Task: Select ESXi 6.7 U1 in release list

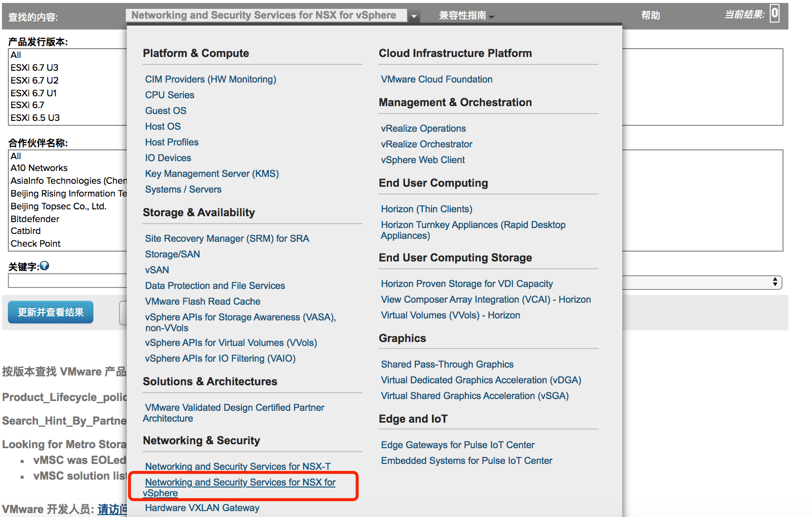Action: point(33,93)
